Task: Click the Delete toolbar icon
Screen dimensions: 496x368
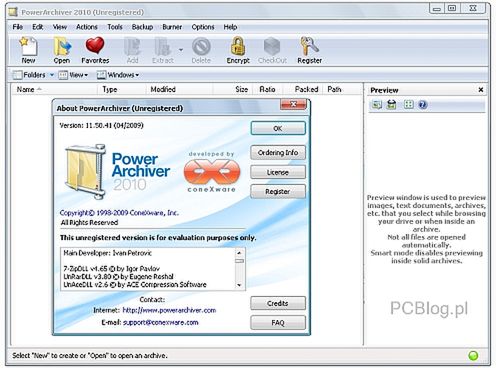Action: (201, 50)
